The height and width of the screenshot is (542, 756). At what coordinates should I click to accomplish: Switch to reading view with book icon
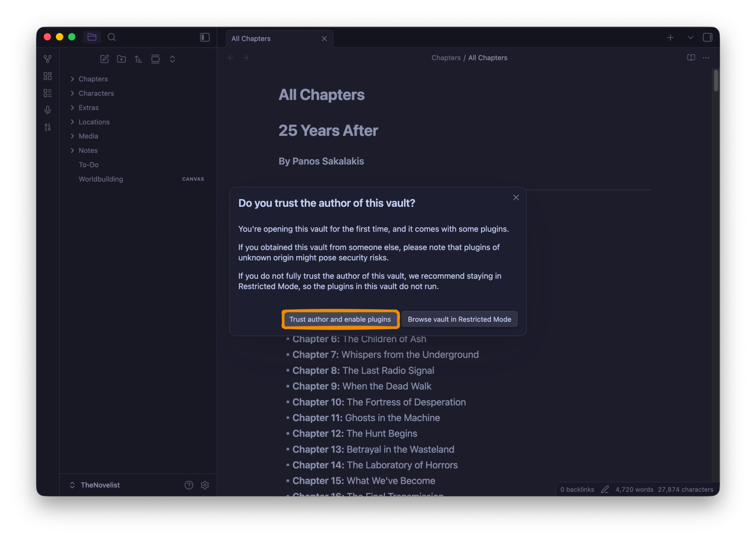tap(691, 58)
